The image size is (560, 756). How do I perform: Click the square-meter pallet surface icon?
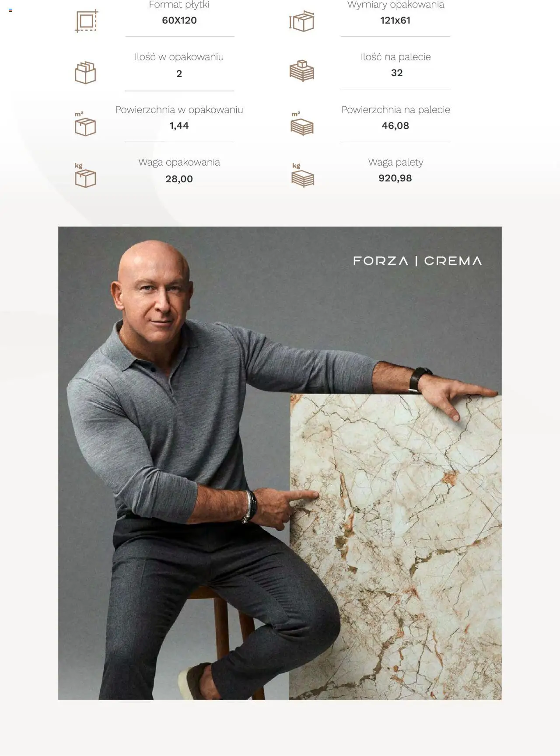click(x=302, y=124)
